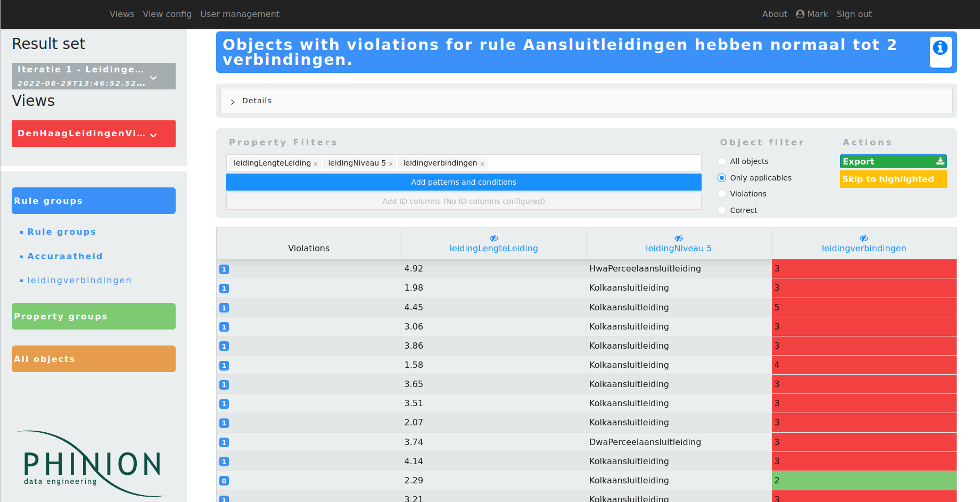Click HwaPerceelaansluitleiding cell
The width and height of the screenshot is (980, 502).
679,268
